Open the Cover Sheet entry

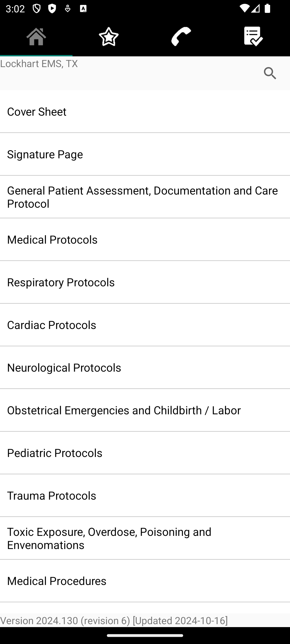(145, 112)
